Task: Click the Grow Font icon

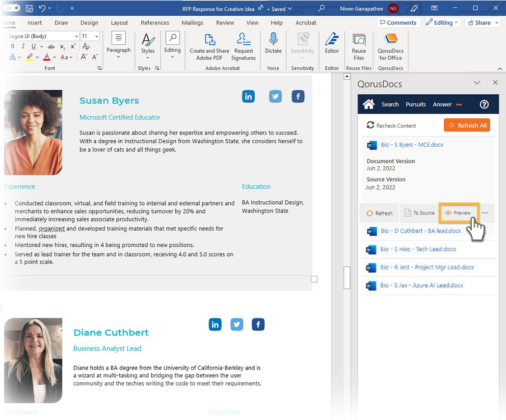Action: (x=84, y=57)
